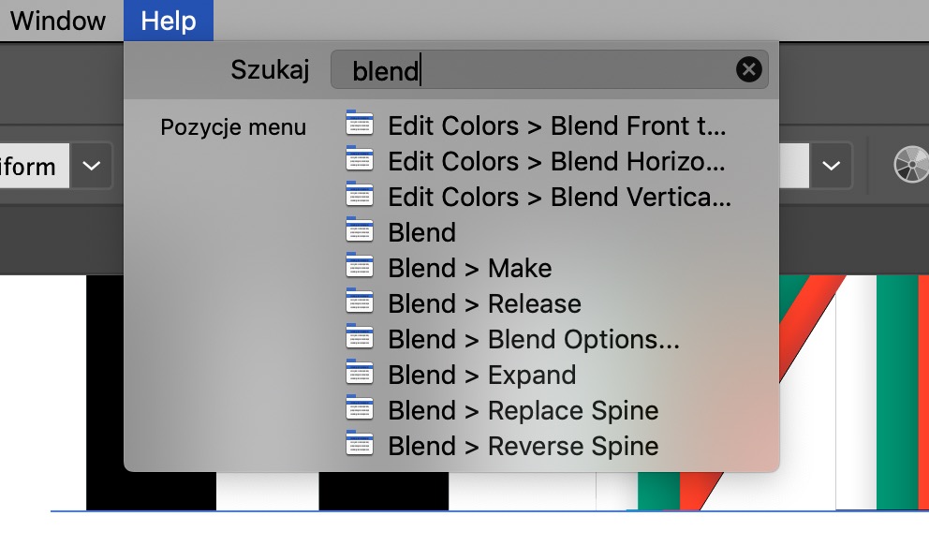Open the Recolor Artwork color wheel icon
Viewport: 929px width, 560px height.
pyautogui.click(x=911, y=165)
